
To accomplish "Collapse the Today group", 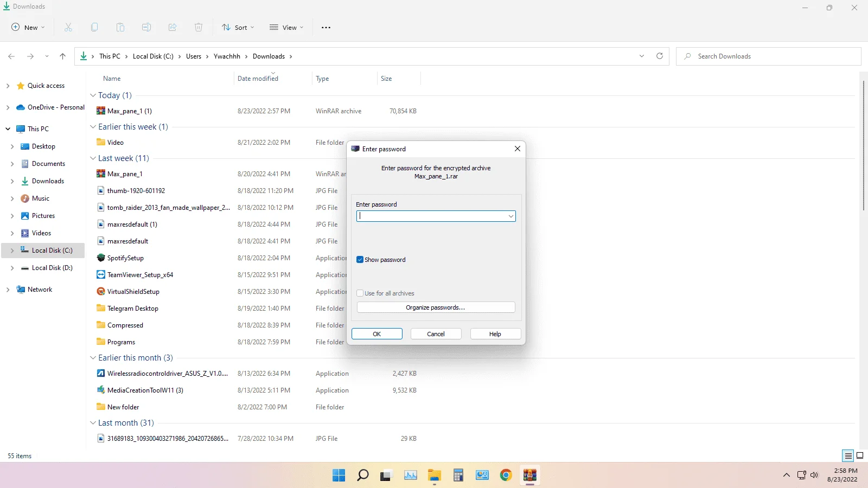I will click(x=93, y=95).
